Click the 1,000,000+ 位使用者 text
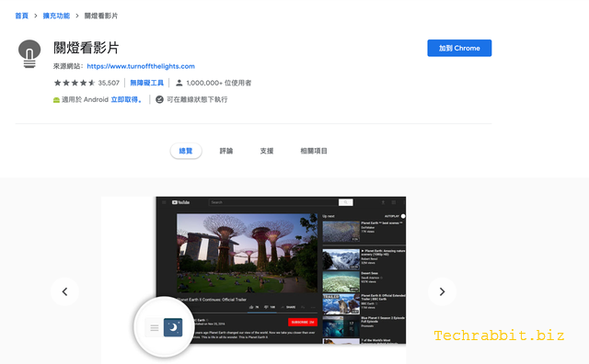 click(219, 83)
